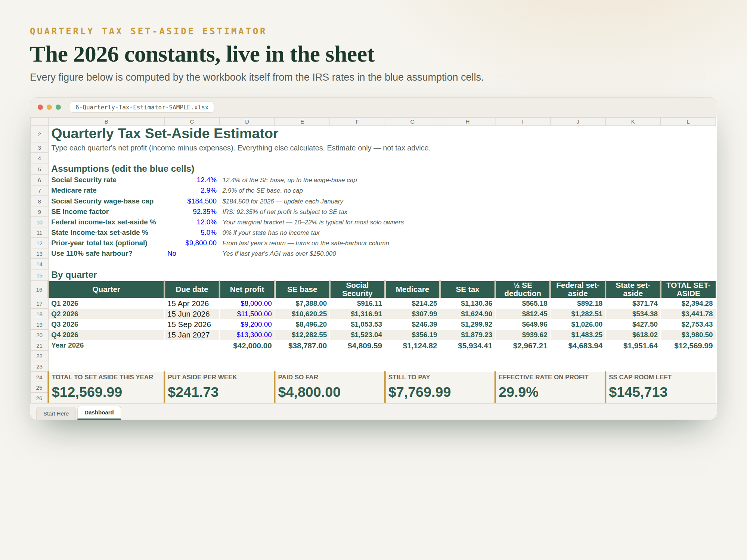Click the 'STILL TO PAY' value $7,769.99
The width and height of the screenshot is (747, 560).
point(419,392)
